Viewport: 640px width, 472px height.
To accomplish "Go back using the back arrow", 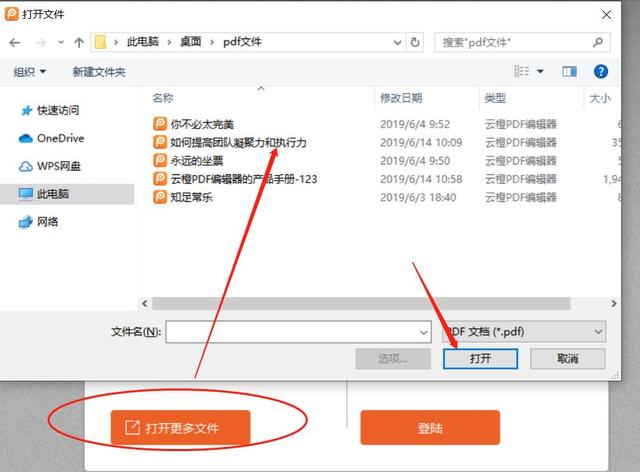I will tap(15, 42).
